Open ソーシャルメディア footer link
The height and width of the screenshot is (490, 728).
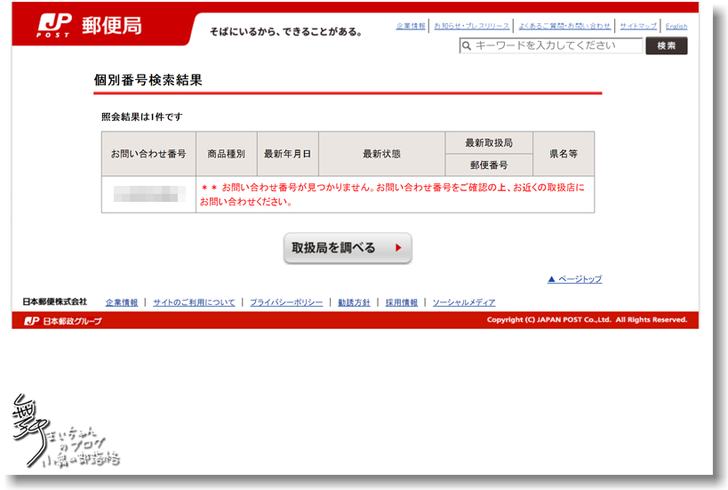click(463, 302)
